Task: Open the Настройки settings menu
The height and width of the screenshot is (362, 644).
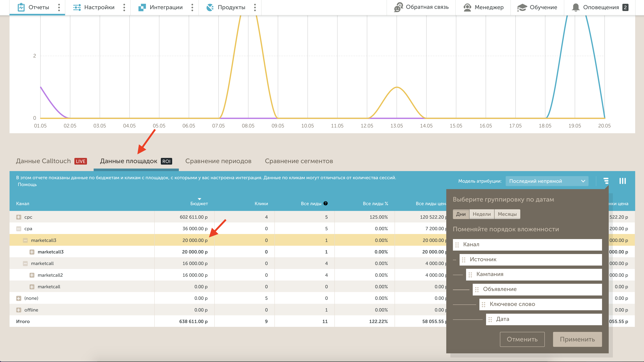Action: pos(94,7)
